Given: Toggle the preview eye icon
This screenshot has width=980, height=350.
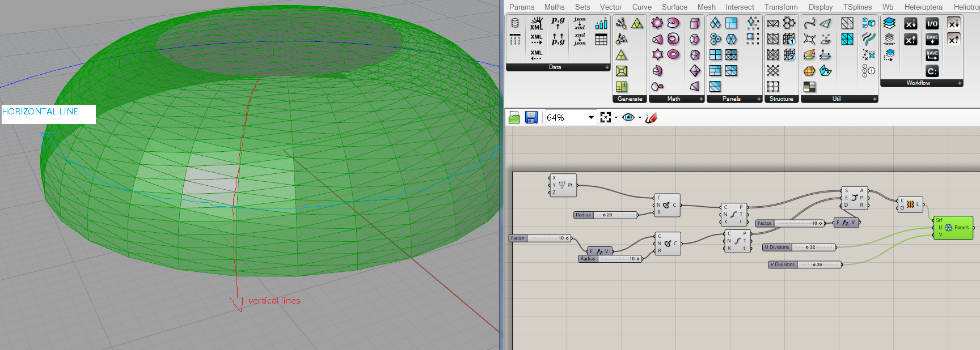Looking at the screenshot, I should tap(628, 117).
